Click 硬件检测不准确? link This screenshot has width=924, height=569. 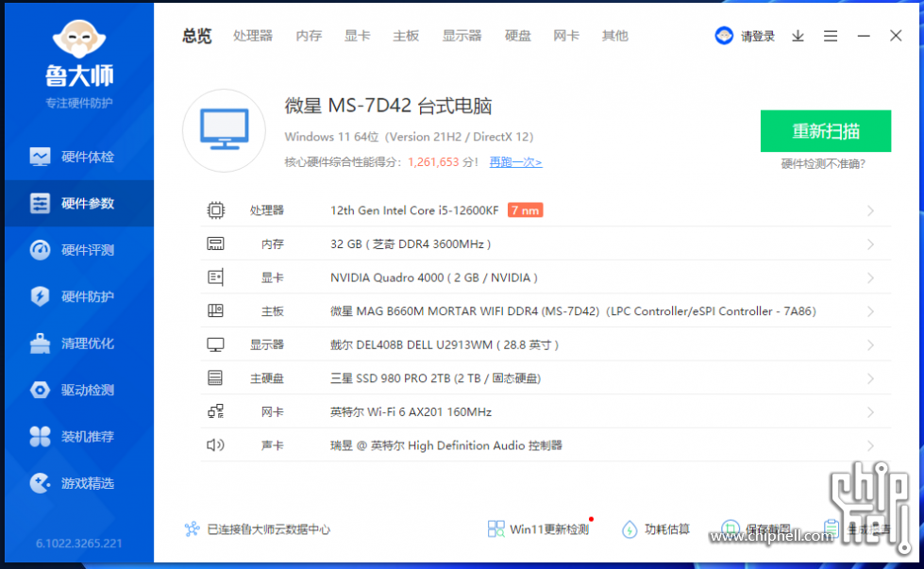(x=823, y=164)
